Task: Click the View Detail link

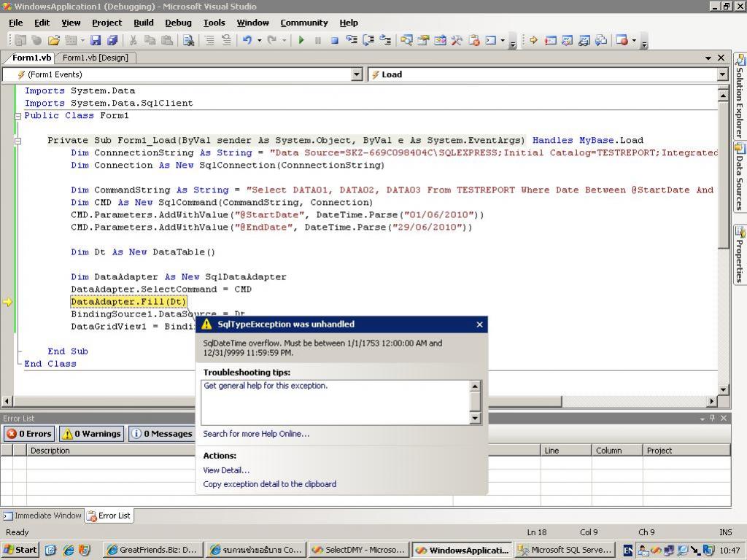Action: point(226,470)
